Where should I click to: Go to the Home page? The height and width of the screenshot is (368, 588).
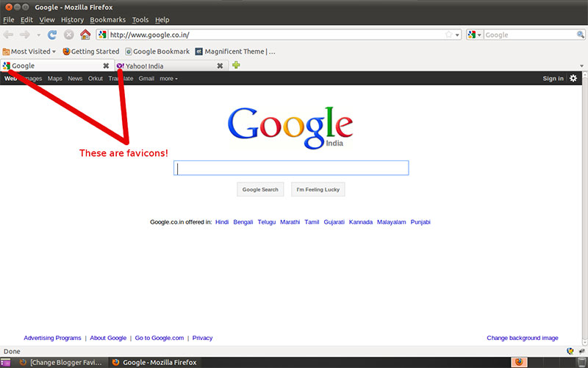[x=85, y=35]
